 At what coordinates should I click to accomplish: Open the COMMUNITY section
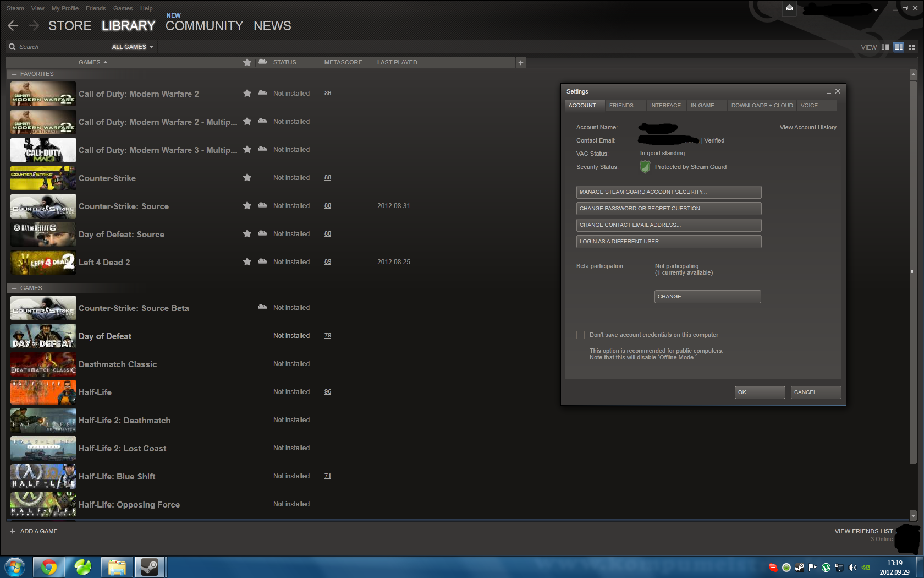pos(204,26)
